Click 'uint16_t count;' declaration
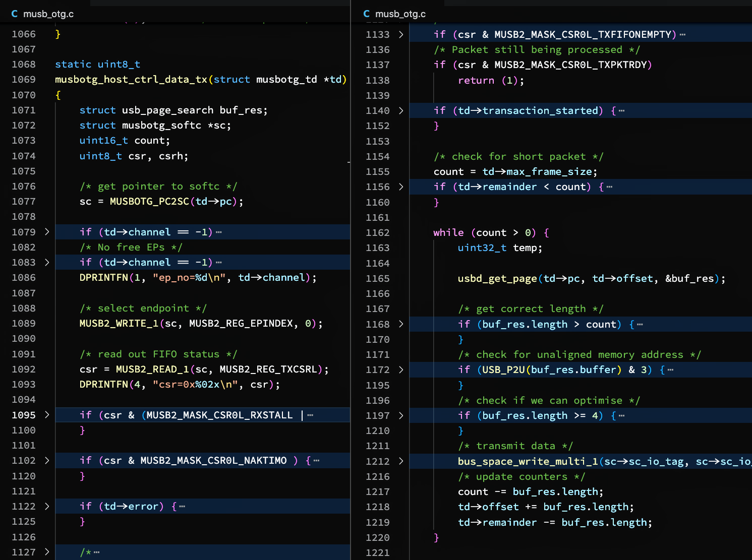 tap(125, 140)
